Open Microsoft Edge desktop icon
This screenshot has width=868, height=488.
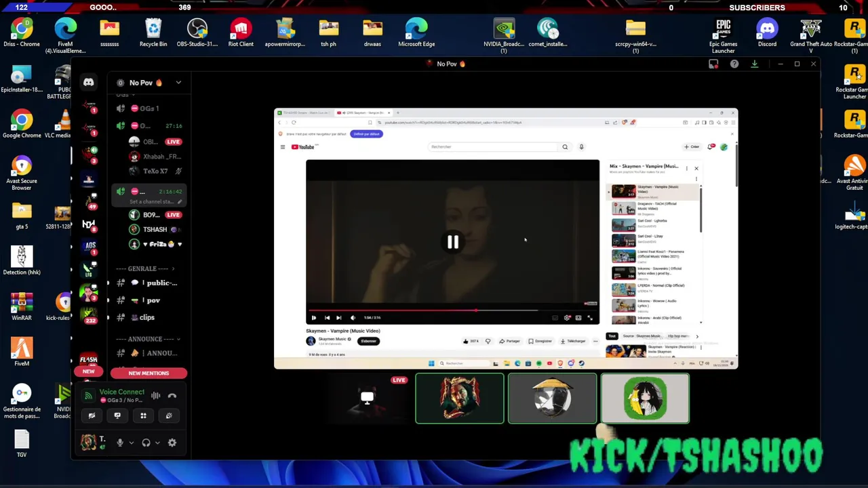[x=416, y=33]
